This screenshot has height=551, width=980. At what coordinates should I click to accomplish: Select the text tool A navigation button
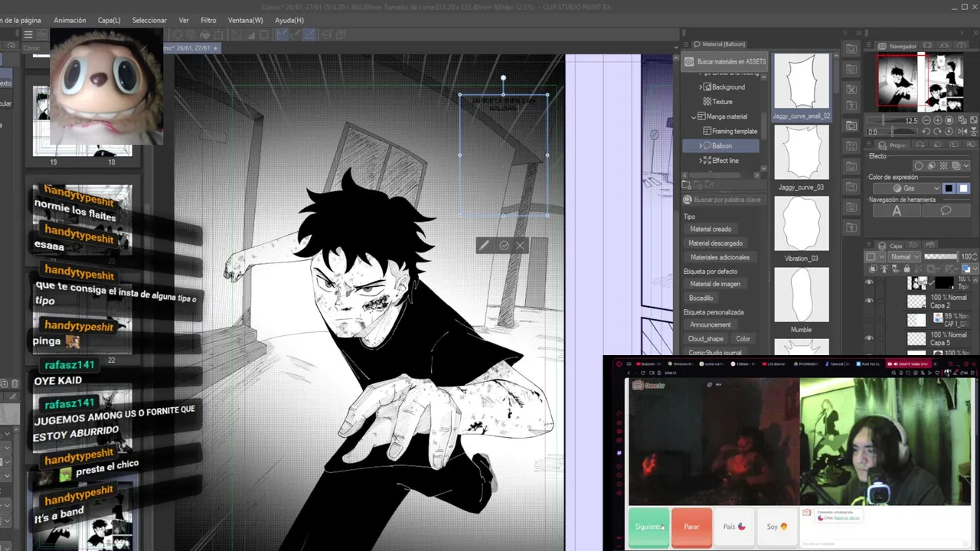click(897, 211)
